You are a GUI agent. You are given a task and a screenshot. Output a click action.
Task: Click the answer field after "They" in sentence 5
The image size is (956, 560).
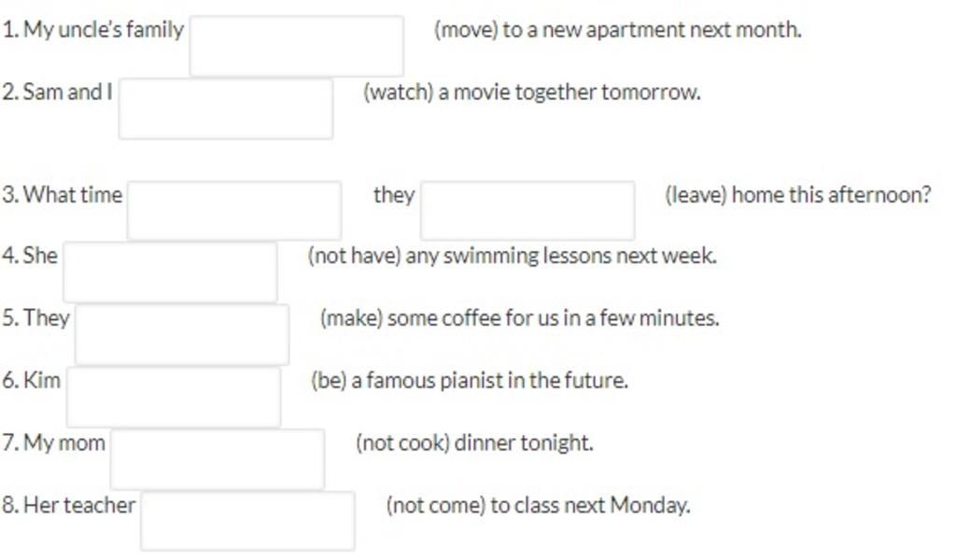pos(182,334)
